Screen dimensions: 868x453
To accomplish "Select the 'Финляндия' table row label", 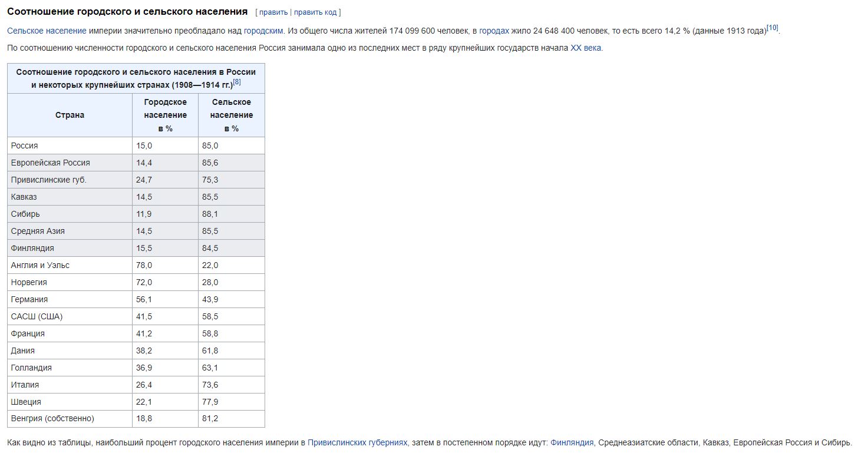I will point(32,248).
